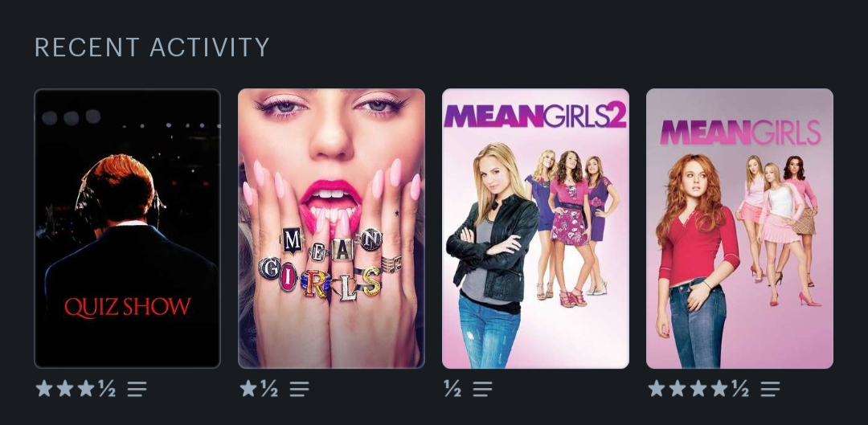Click the fourth star under the rightmost Mean Girls

point(719,389)
